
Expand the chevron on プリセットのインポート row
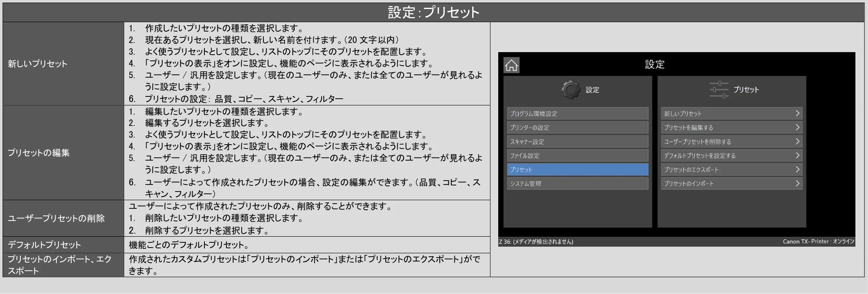tap(797, 183)
